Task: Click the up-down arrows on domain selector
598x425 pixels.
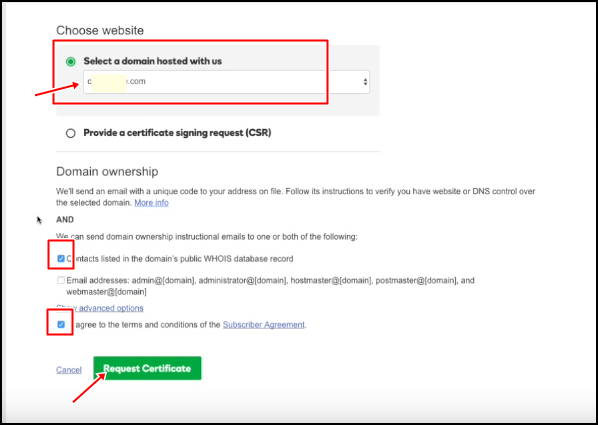Action: point(365,82)
